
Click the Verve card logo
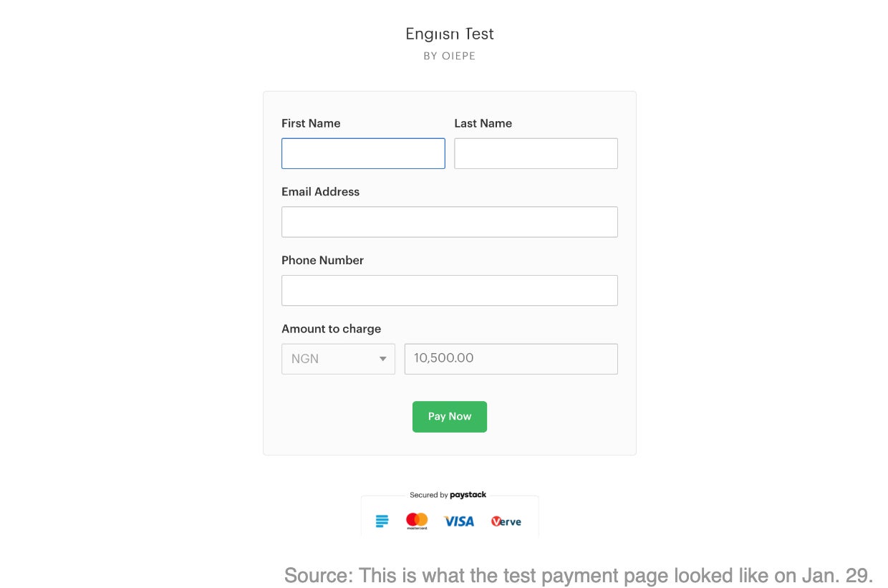(506, 521)
